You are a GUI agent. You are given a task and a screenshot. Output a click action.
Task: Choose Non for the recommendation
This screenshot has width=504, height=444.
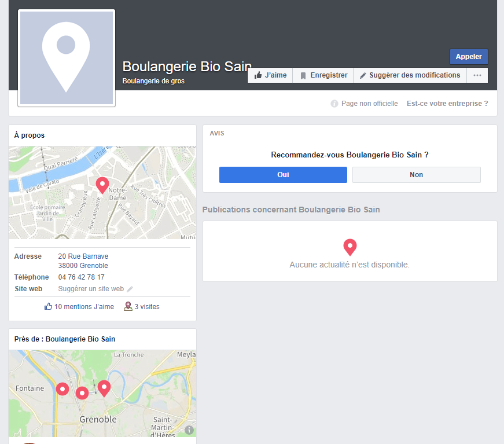pos(416,175)
